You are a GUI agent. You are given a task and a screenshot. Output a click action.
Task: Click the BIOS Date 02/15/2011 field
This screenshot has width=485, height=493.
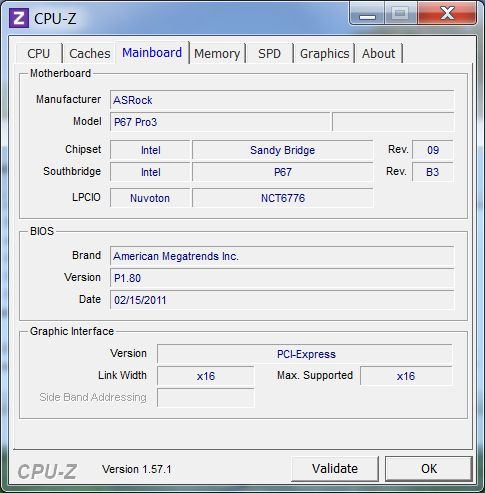tap(282, 300)
